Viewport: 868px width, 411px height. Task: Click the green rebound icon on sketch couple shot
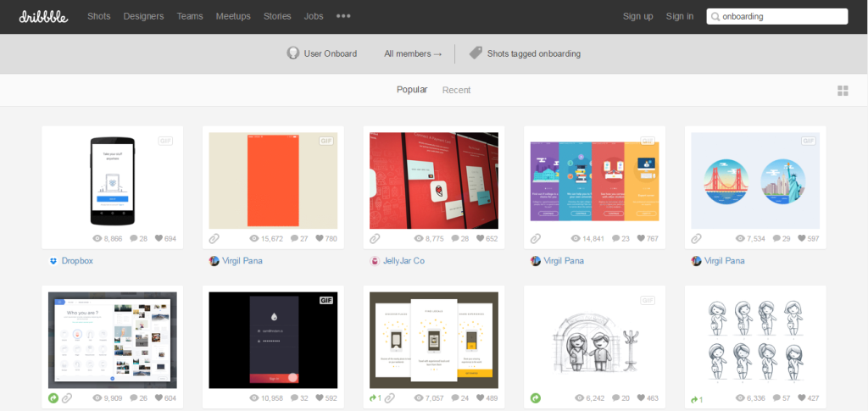(x=536, y=397)
